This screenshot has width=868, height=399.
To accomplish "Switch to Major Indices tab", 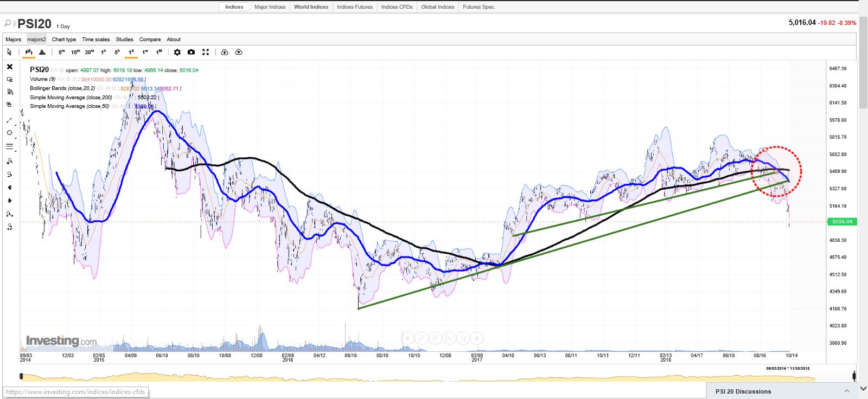I will click(x=270, y=7).
